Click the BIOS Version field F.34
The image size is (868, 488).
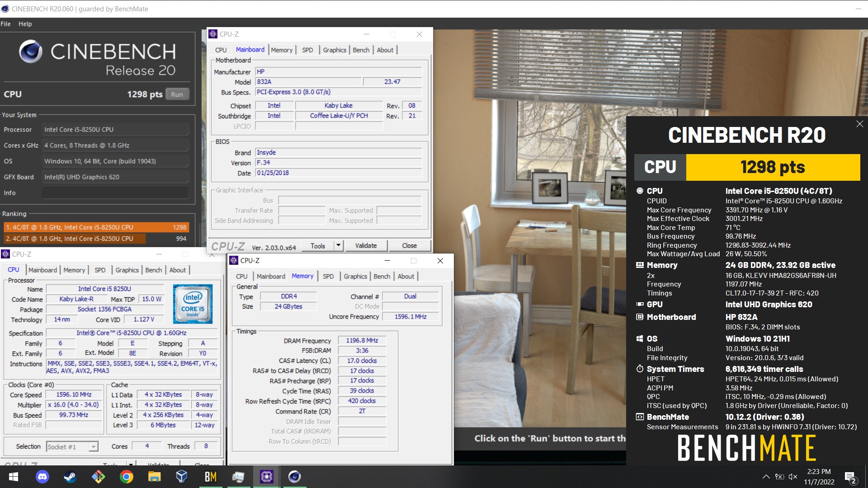339,163
